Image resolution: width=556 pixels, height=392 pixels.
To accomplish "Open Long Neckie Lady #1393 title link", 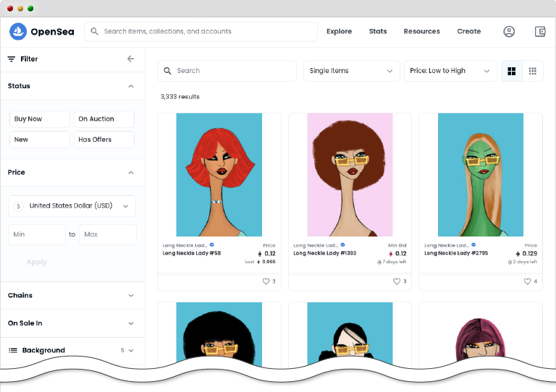I will (324, 253).
